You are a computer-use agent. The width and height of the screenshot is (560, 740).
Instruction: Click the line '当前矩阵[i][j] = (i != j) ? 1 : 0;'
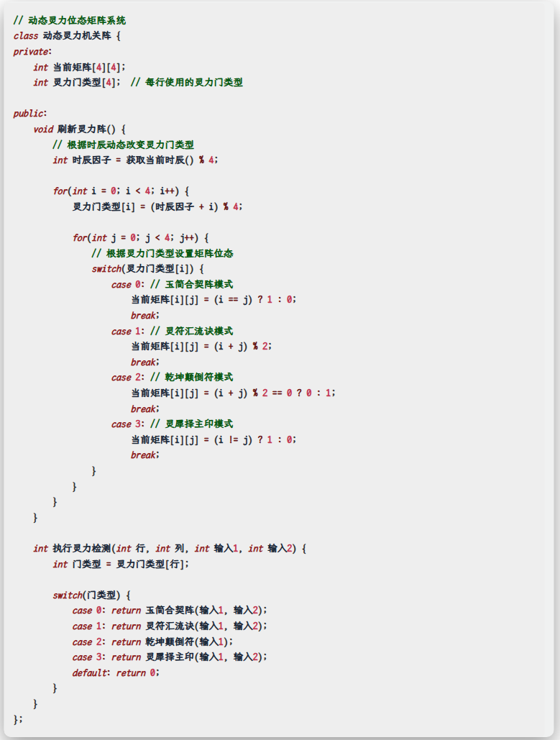(214, 440)
